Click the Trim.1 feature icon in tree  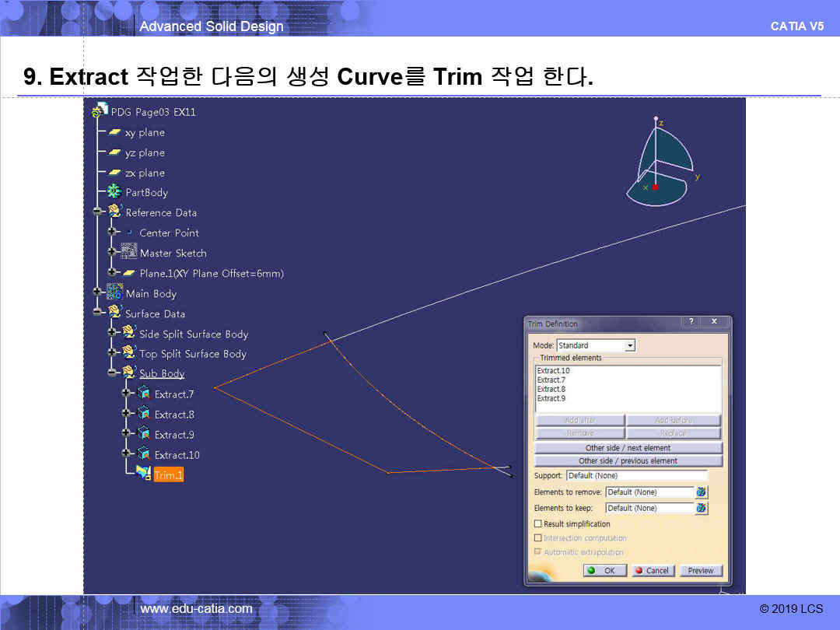pyautogui.click(x=143, y=474)
